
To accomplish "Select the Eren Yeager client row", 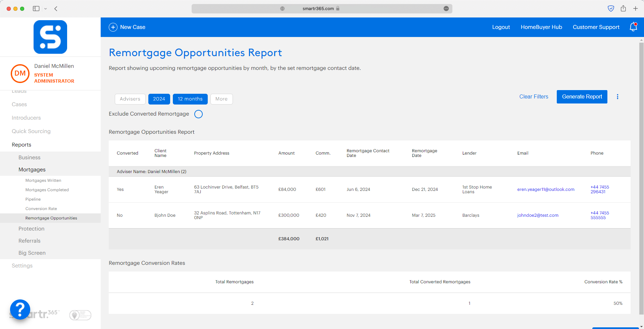I will click(369, 190).
